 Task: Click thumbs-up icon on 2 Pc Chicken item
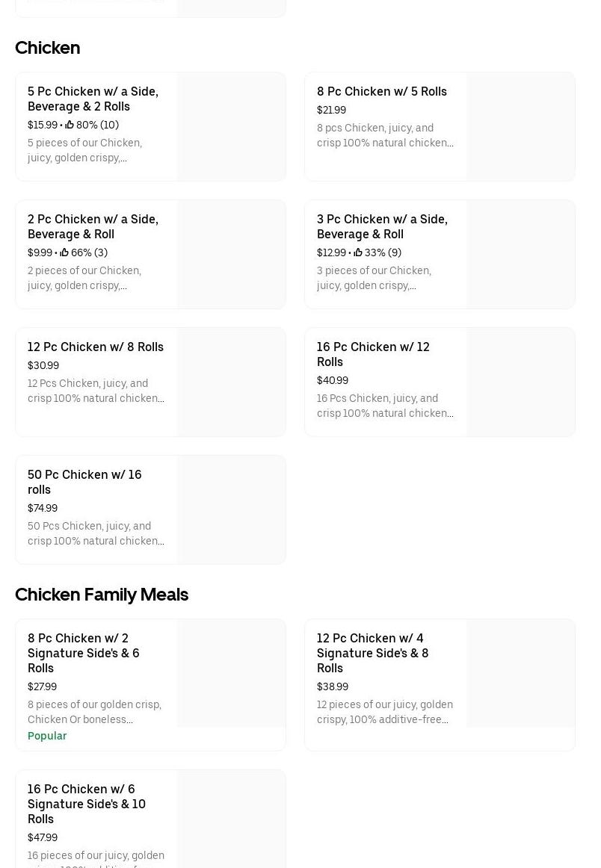click(64, 252)
